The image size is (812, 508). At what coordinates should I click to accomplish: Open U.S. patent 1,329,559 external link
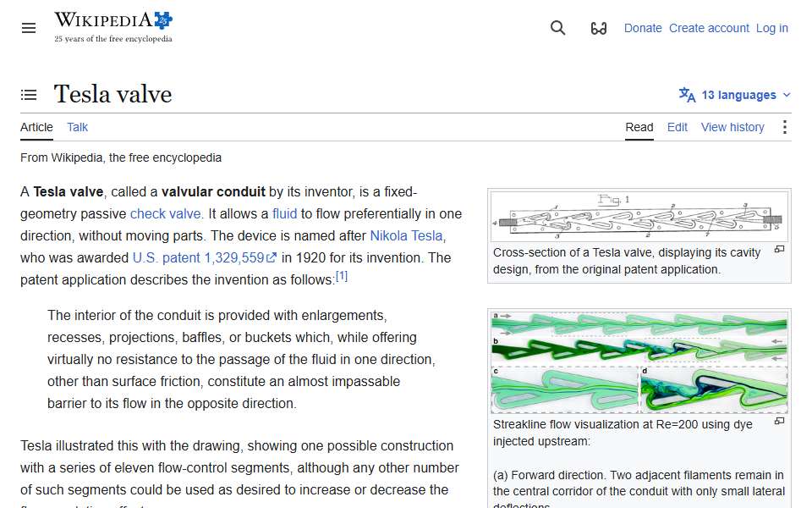click(205, 257)
